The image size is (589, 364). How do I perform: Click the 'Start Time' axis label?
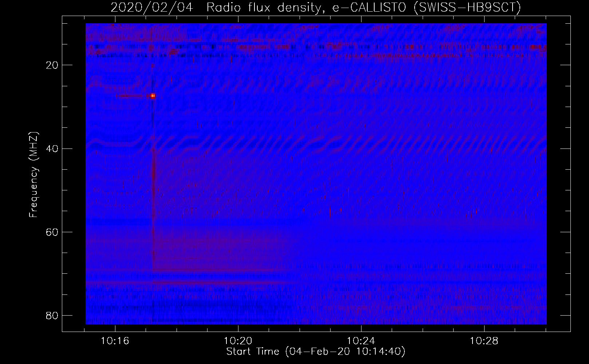(316, 352)
